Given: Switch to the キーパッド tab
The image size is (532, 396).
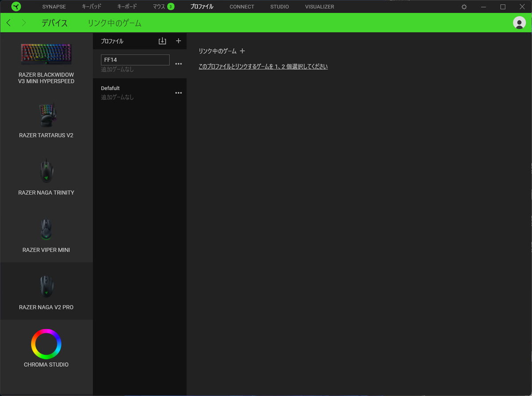Looking at the screenshot, I should (x=91, y=7).
